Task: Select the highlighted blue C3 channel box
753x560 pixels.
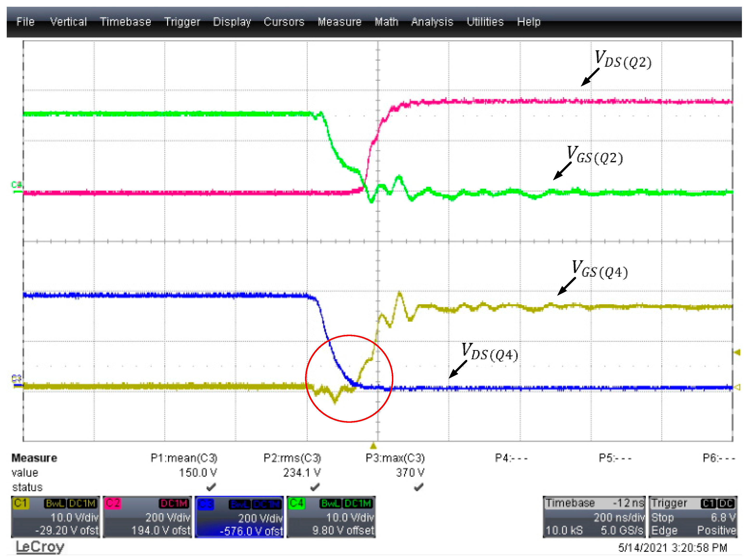Action: coord(239,517)
